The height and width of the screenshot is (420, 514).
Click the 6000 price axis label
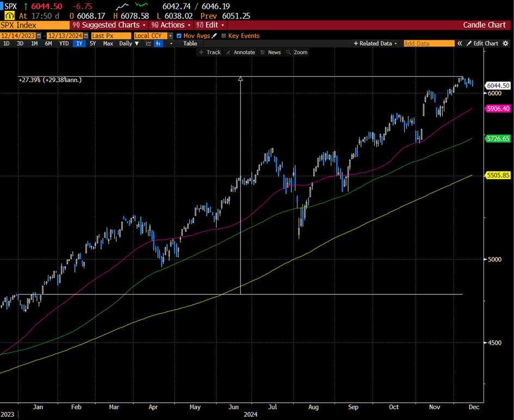point(494,93)
